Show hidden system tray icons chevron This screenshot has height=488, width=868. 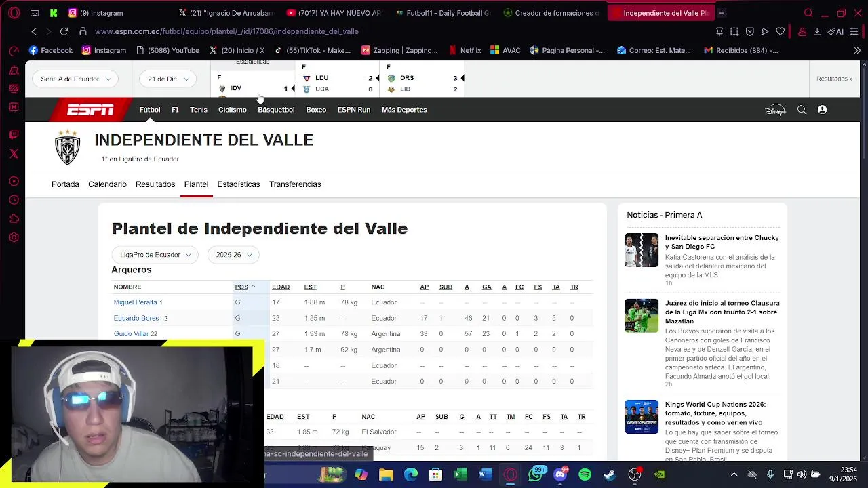pyautogui.click(x=734, y=474)
